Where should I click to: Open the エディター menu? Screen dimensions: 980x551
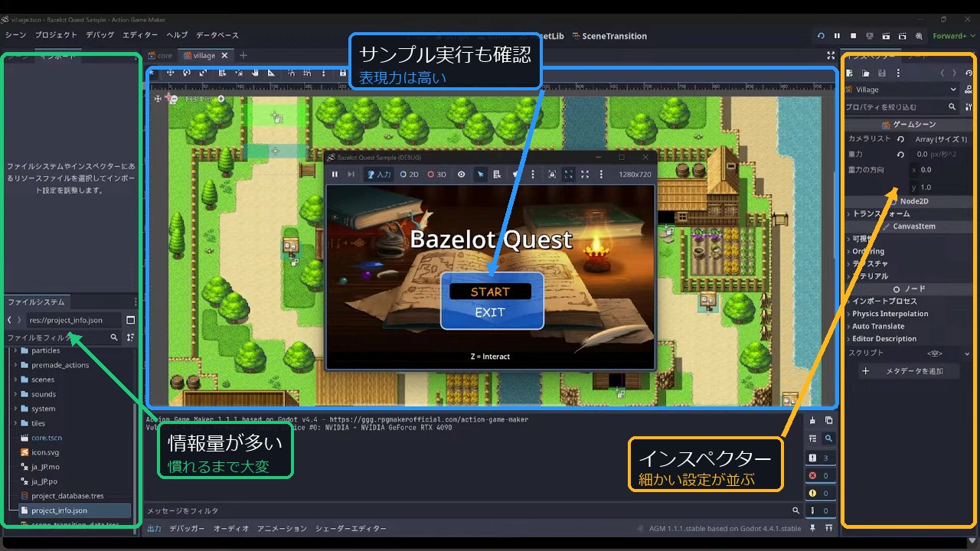(140, 35)
